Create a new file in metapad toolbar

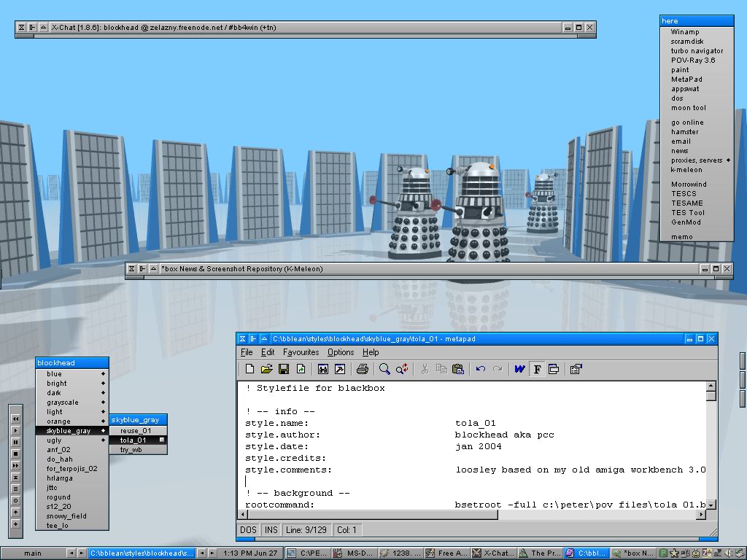[249, 369]
